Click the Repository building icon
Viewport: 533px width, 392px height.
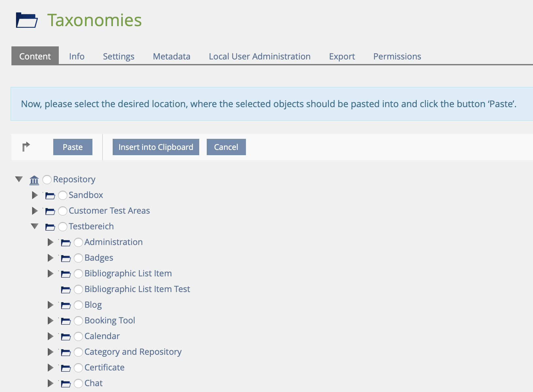(34, 180)
